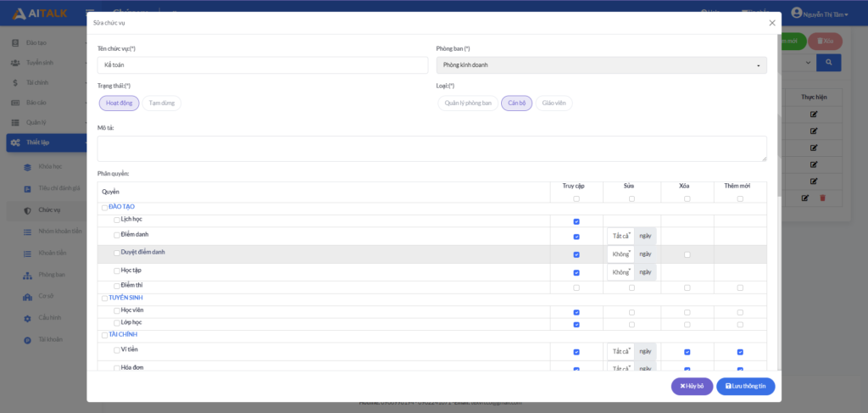
Task: Click the red trash icon in table
Action: 821,198
